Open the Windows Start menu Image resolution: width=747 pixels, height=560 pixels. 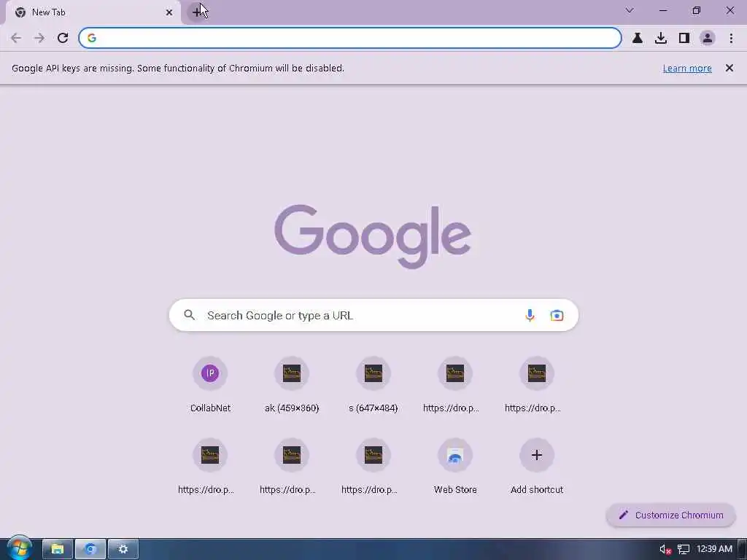20,548
